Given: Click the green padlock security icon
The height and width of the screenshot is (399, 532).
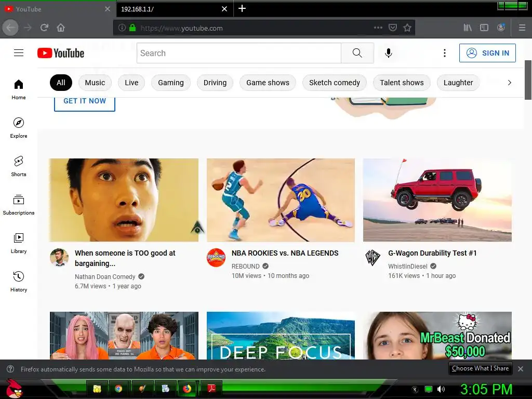Looking at the screenshot, I should [x=132, y=28].
